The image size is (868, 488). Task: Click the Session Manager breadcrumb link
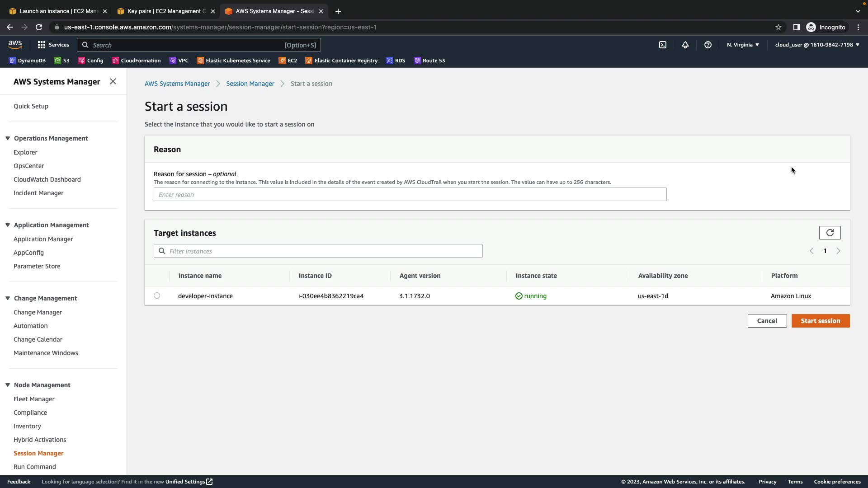click(x=250, y=84)
